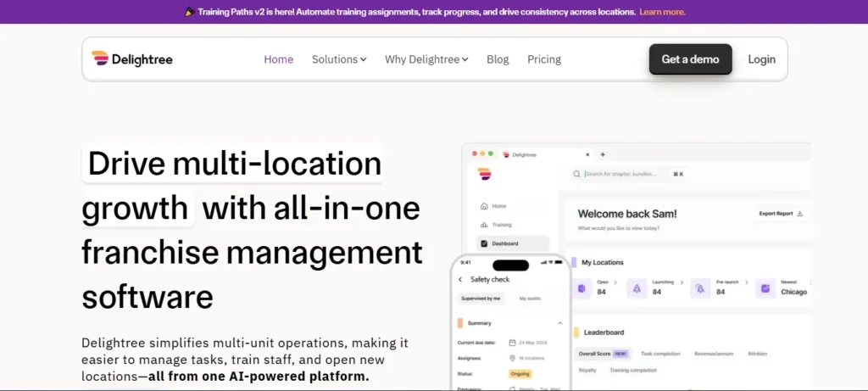Select the Overall Score tab
The image size is (868, 391).
coord(602,354)
